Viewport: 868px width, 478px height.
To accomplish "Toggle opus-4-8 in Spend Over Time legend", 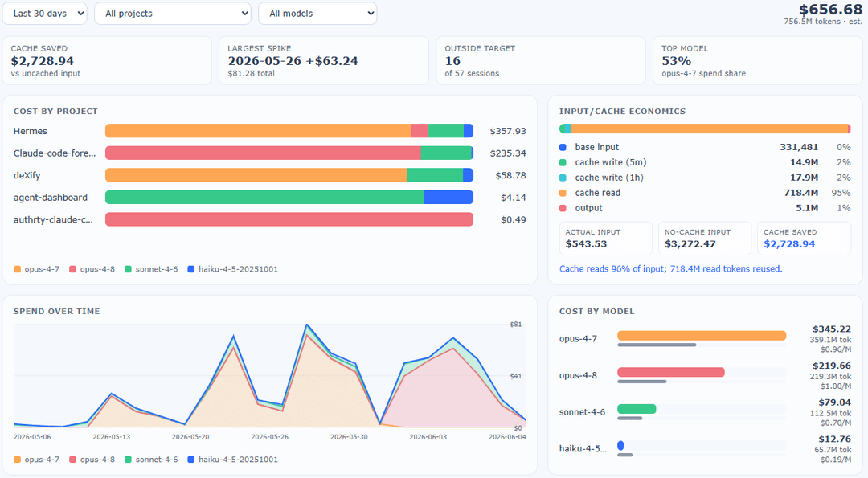I will tap(92, 460).
